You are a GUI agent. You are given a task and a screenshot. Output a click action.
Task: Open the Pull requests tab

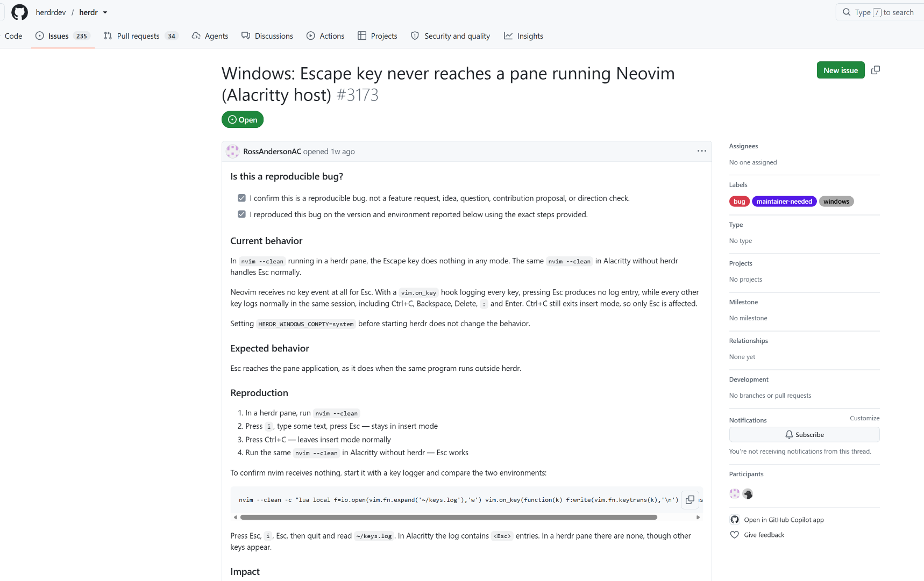[141, 36]
